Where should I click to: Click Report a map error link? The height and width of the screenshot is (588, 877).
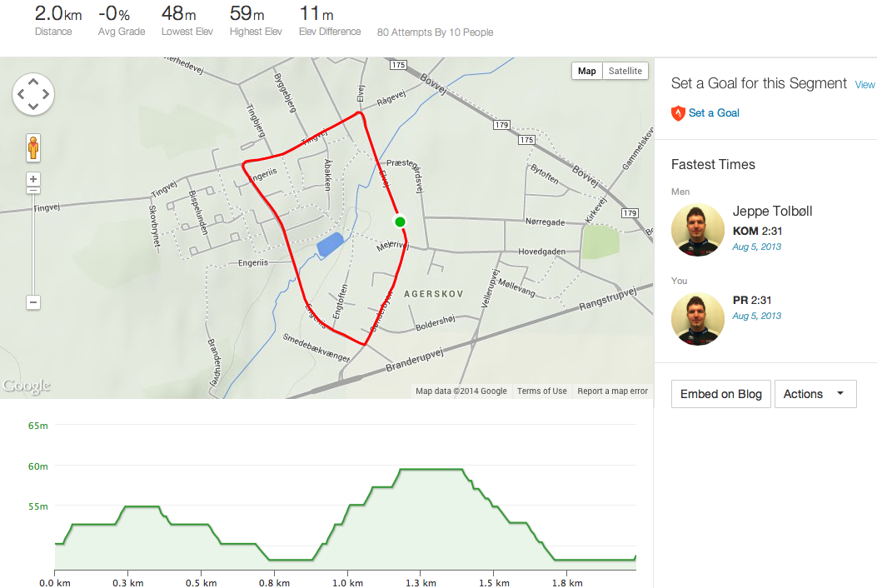(x=612, y=391)
